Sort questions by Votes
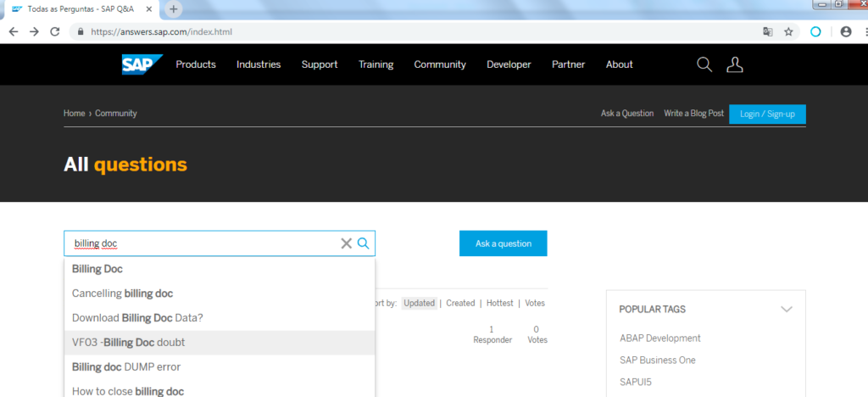868x397 pixels. (535, 303)
